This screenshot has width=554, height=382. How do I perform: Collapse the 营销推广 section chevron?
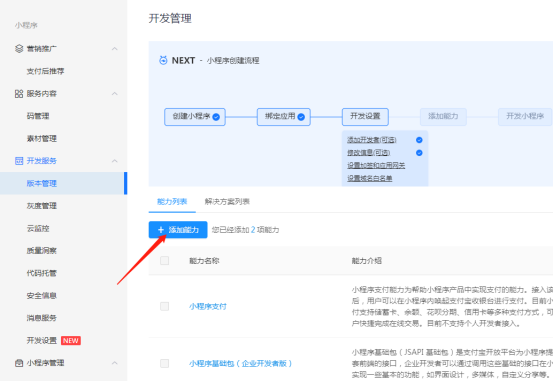(114, 49)
